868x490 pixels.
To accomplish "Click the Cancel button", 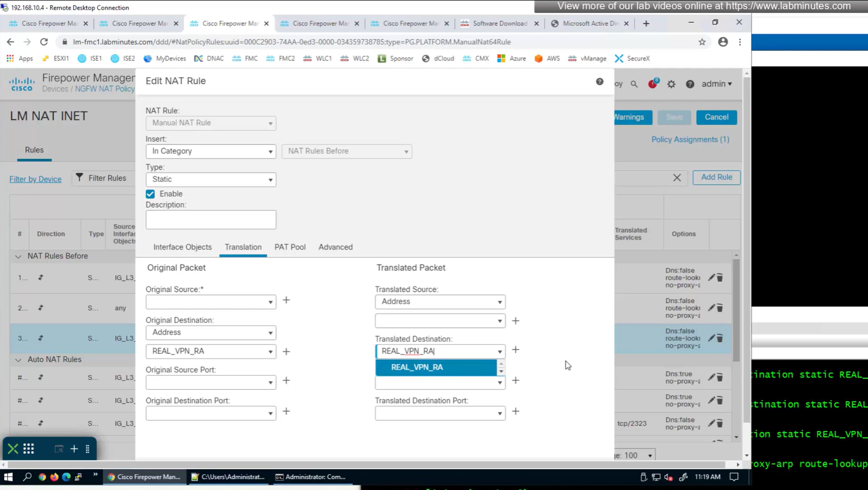I will [x=716, y=117].
